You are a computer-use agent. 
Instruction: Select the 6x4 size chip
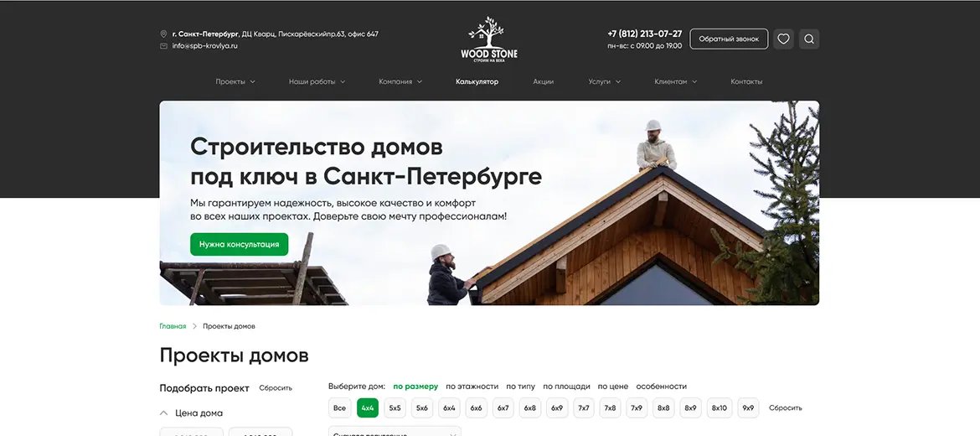pyautogui.click(x=449, y=407)
